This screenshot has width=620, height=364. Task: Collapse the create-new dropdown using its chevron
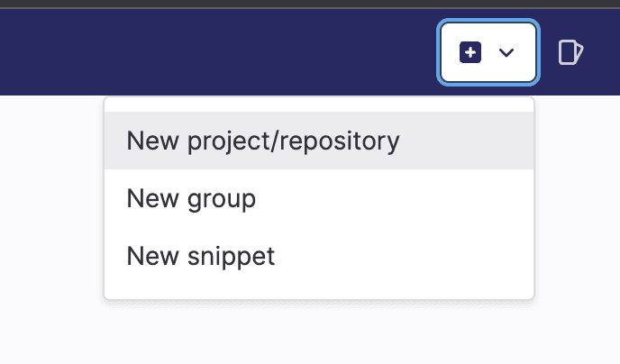(x=506, y=53)
